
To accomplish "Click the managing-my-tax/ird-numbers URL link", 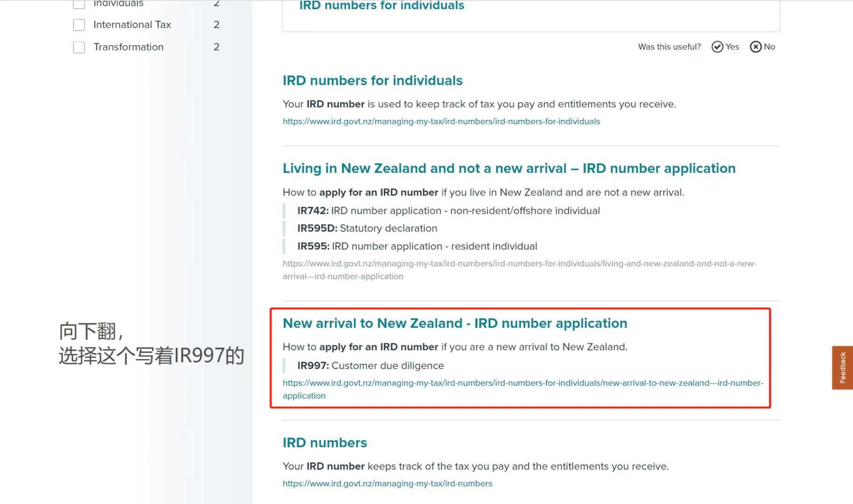I will pyautogui.click(x=387, y=483).
